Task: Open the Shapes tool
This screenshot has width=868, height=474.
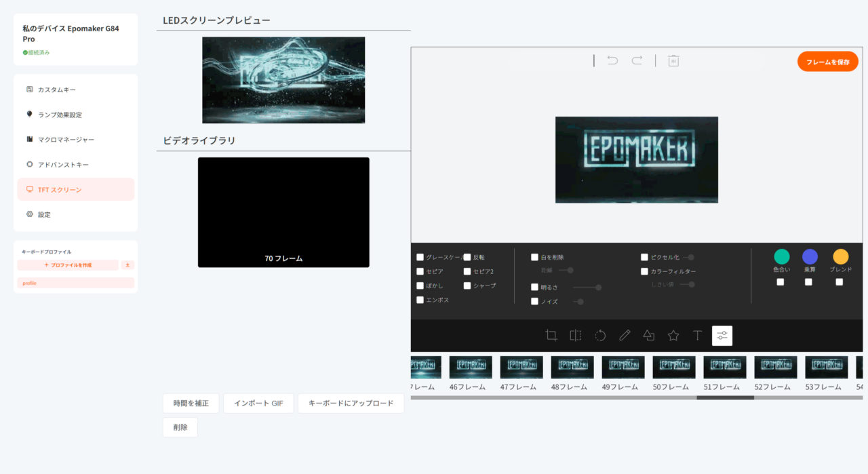Action: coord(649,336)
